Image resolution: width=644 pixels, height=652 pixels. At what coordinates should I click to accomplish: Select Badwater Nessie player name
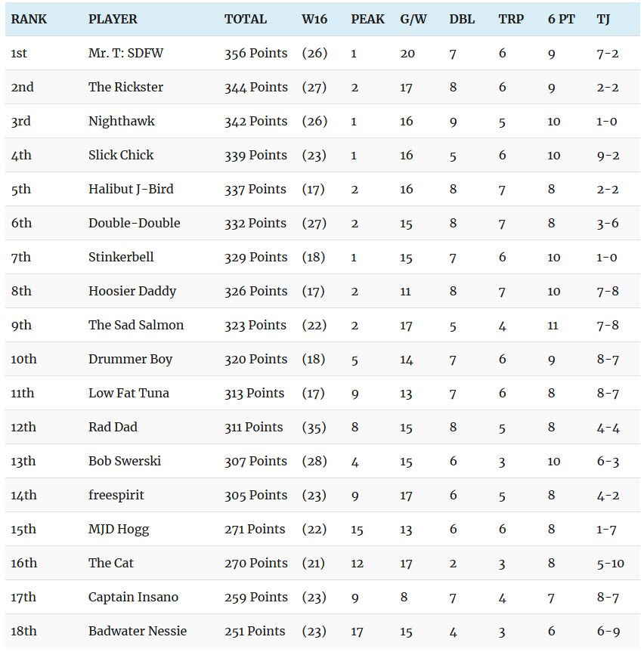point(138,631)
